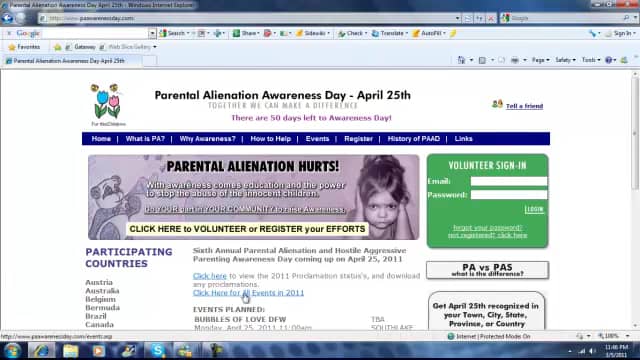640x360 pixels.
Task: Open the Web Slice Gallery dropdown
Action: point(155,47)
